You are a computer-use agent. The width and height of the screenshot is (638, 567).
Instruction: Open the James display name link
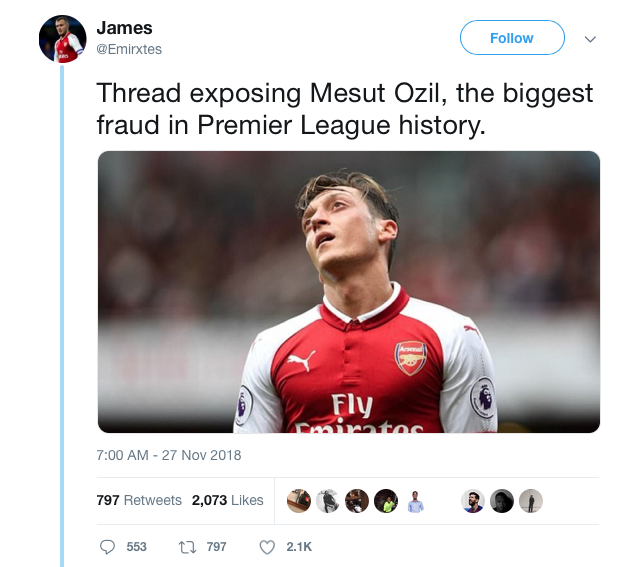pos(124,28)
